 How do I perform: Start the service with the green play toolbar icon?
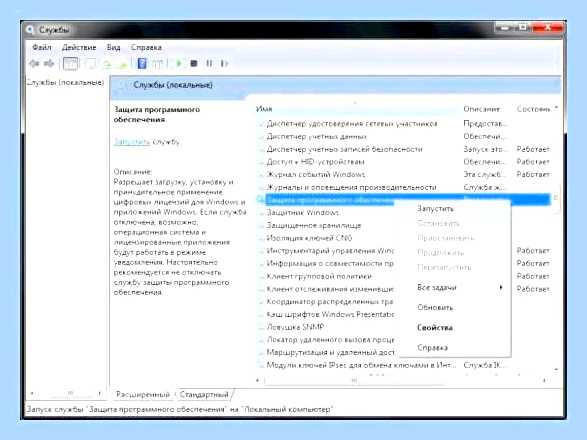click(179, 63)
